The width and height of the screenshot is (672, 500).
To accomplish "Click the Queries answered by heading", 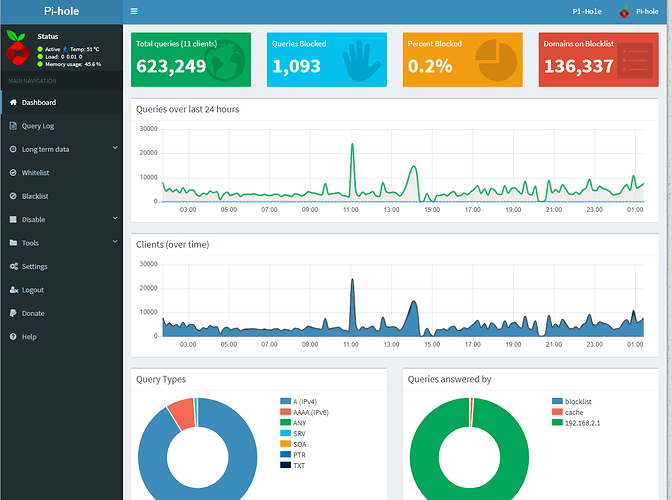I will pos(449,380).
